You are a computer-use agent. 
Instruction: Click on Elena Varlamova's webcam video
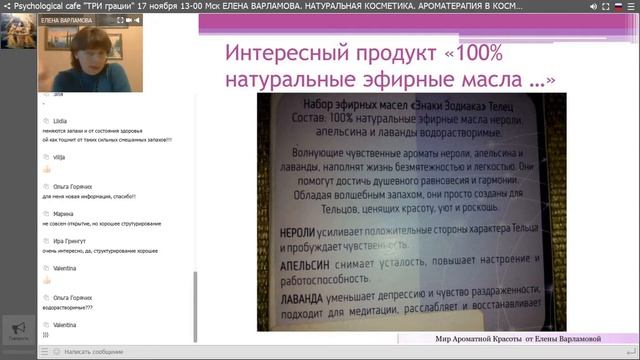(x=90, y=53)
